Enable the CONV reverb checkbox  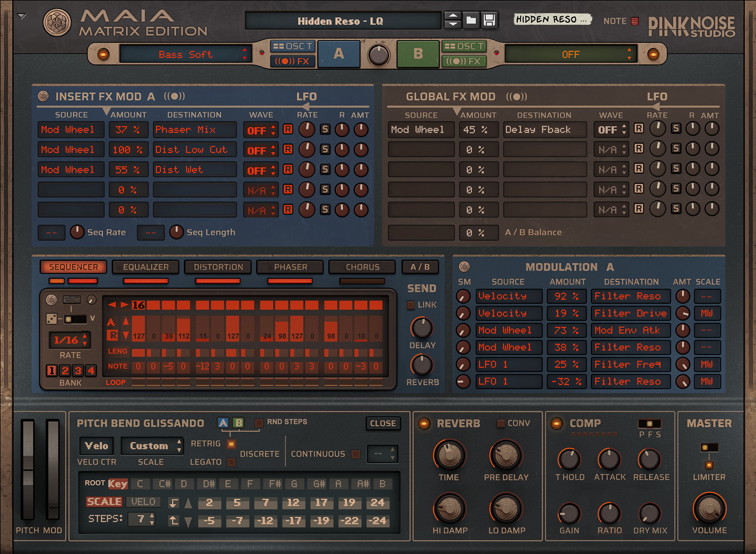[500, 423]
